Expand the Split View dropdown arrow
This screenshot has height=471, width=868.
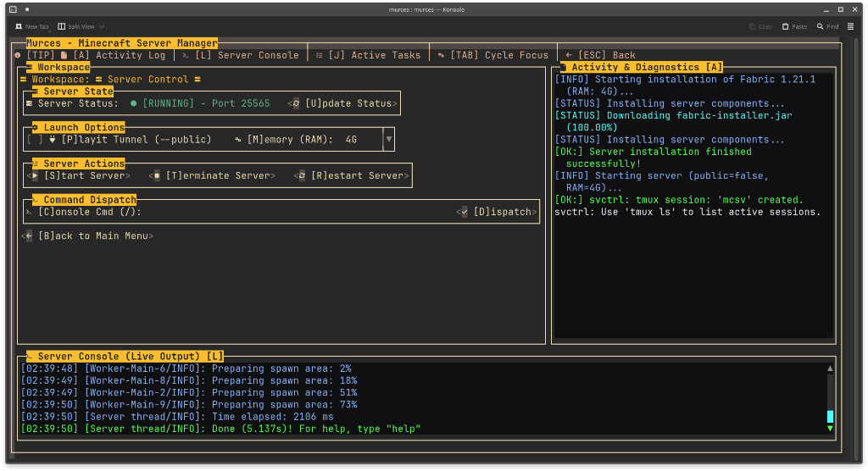(102, 26)
